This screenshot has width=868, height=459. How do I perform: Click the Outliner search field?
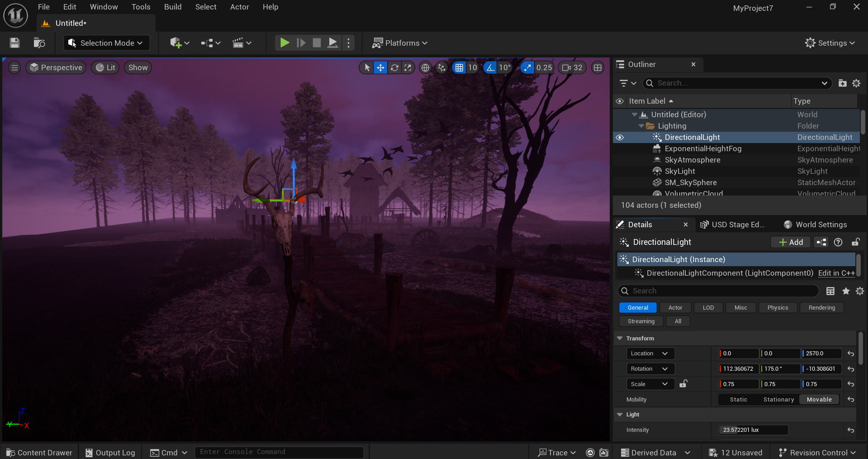[737, 83]
